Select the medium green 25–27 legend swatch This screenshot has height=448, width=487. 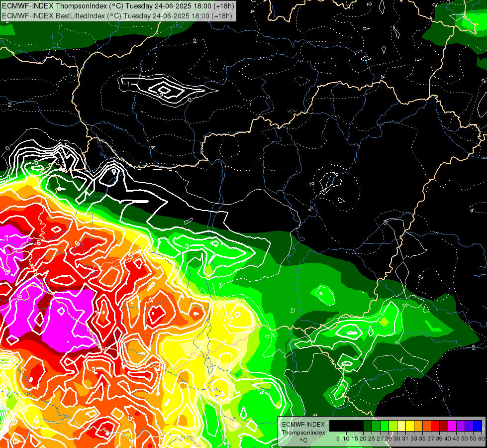376,426
